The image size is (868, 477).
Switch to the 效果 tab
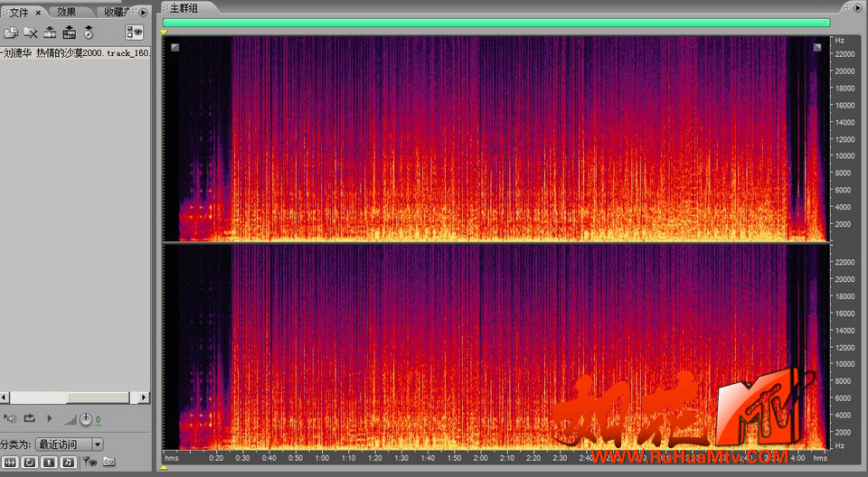(66, 12)
